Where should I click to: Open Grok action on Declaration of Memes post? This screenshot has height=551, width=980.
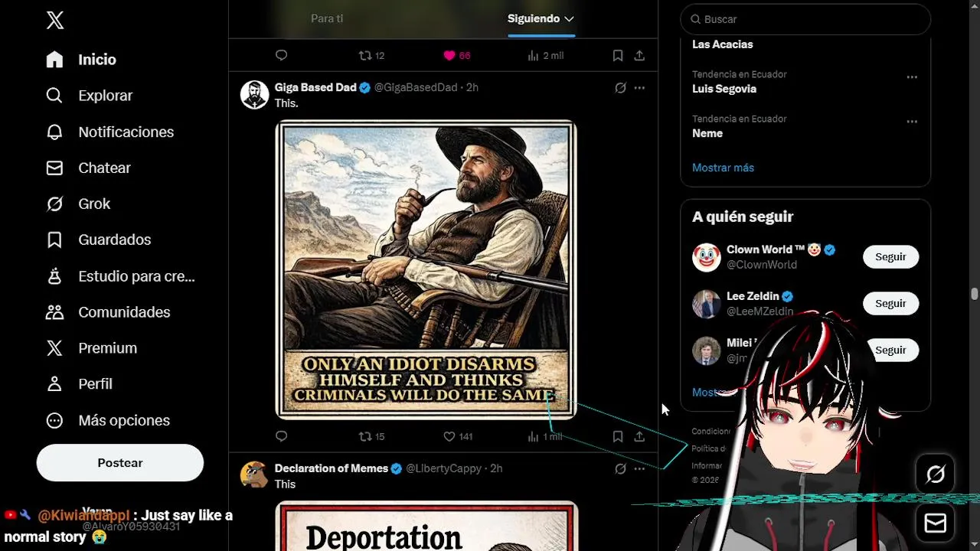pos(620,468)
